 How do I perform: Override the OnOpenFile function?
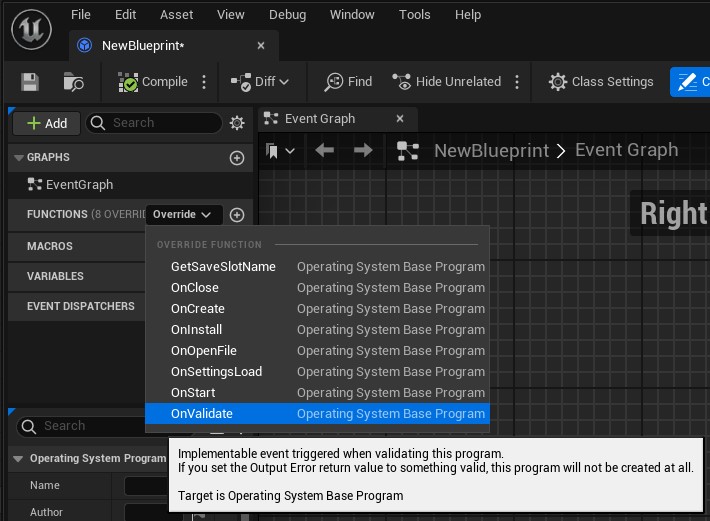coord(317,350)
